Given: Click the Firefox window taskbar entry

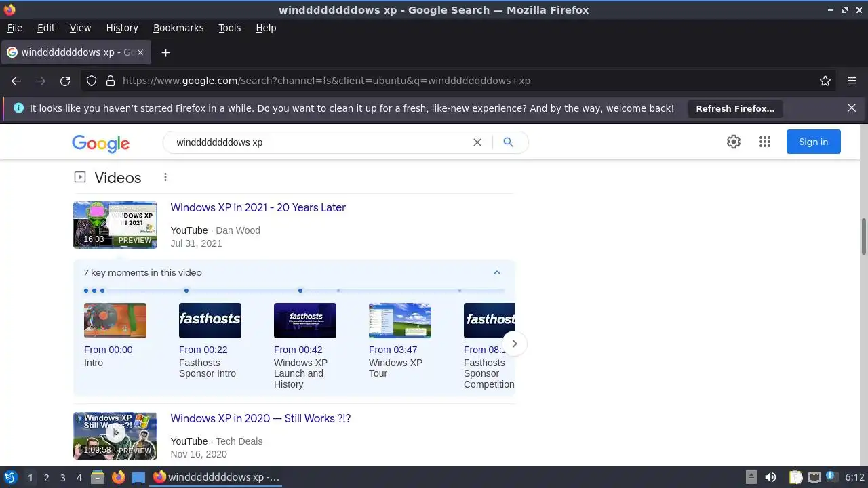Looking at the screenshot, I should click(x=216, y=477).
